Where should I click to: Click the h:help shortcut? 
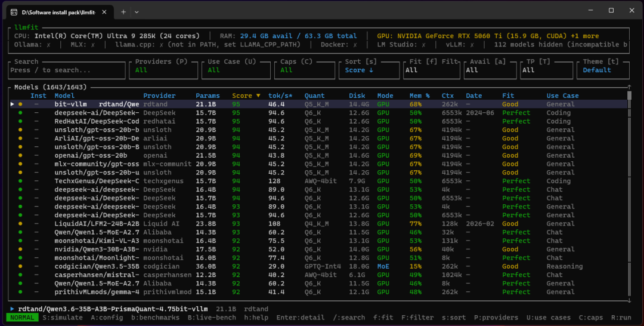click(256, 318)
